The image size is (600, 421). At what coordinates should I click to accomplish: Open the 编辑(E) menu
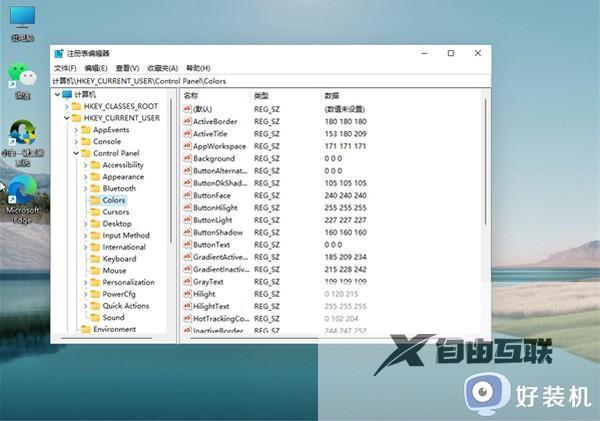point(96,68)
